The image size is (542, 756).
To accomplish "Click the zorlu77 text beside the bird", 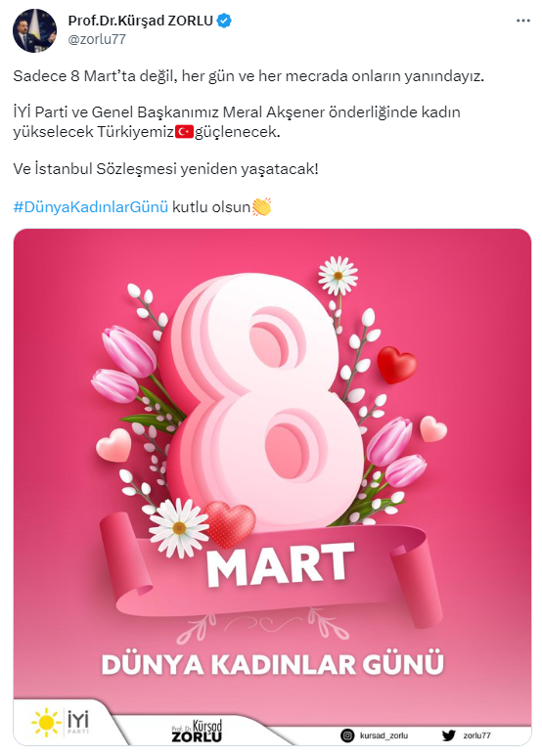I will point(476,735).
